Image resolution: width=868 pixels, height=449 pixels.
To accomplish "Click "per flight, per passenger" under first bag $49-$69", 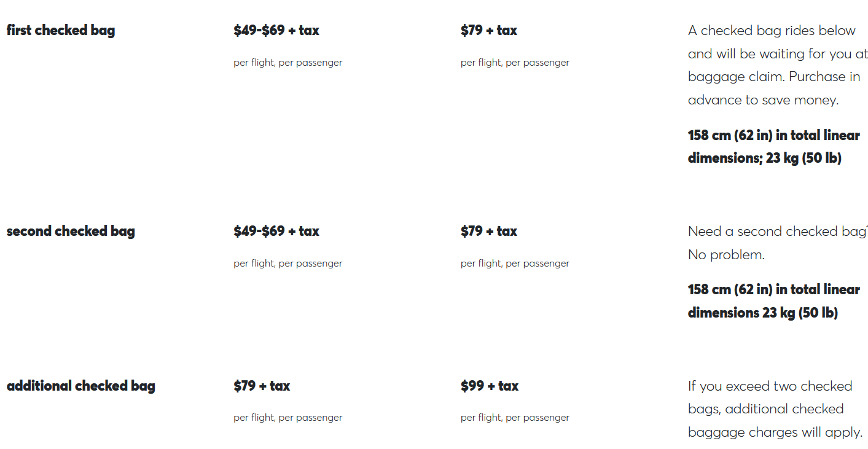I will pyautogui.click(x=287, y=63).
